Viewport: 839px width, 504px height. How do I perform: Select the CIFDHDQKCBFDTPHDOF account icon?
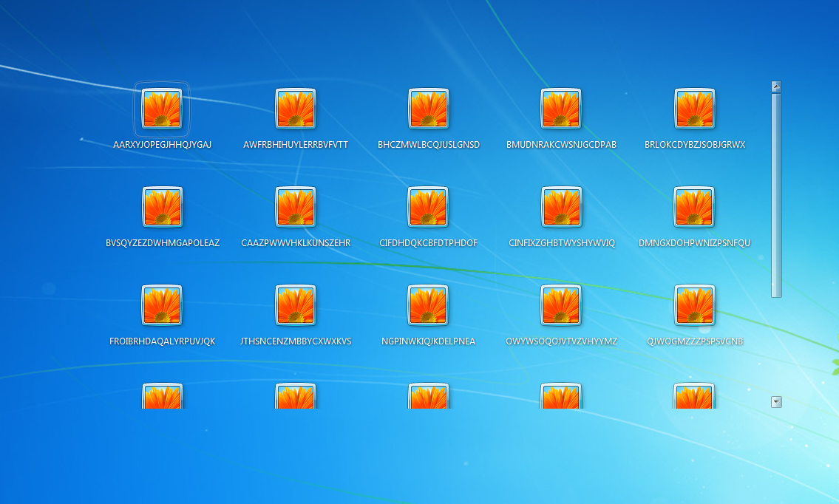429,207
